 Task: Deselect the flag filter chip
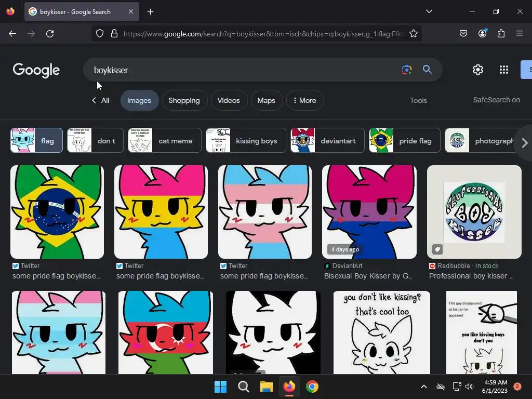(37, 140)
